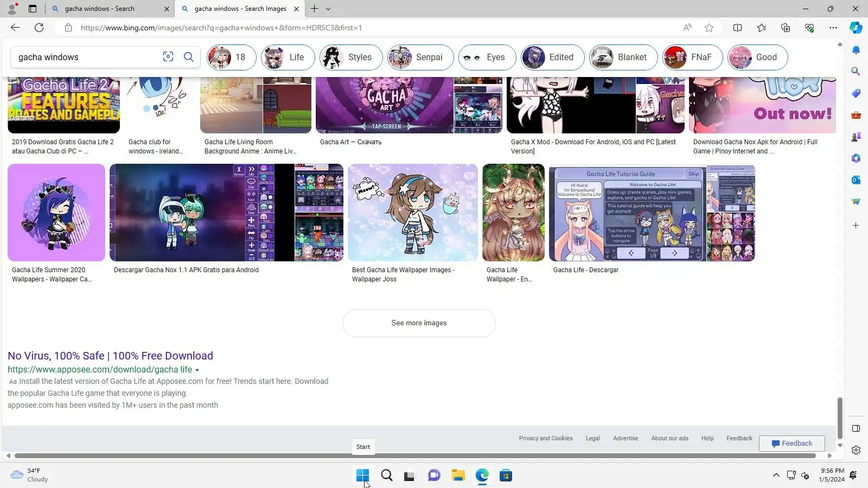Open Settings and more ellipsis menu
Image resolution: width=868 pixels, height=488 pixels.
pyautogui.click(x=833, y=28)
